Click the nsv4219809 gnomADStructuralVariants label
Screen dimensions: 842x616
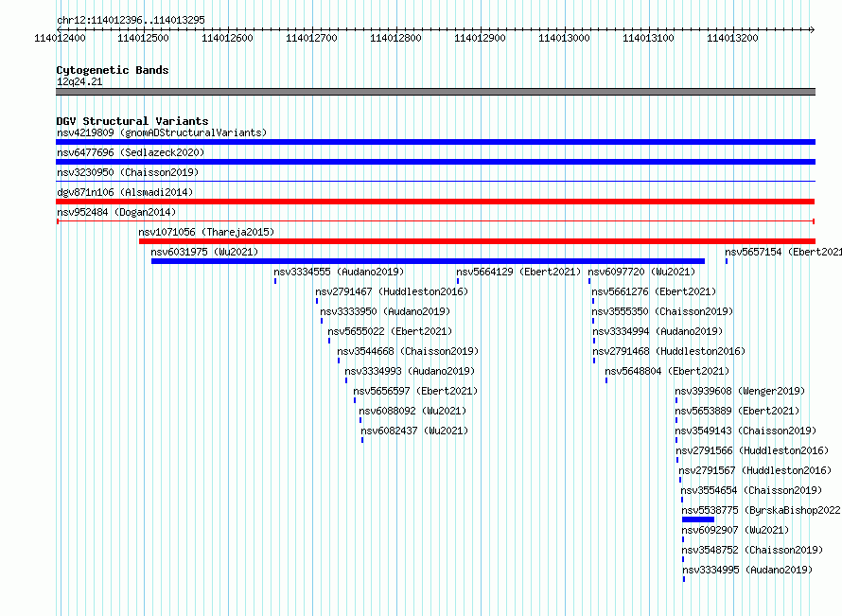[162, 132]
